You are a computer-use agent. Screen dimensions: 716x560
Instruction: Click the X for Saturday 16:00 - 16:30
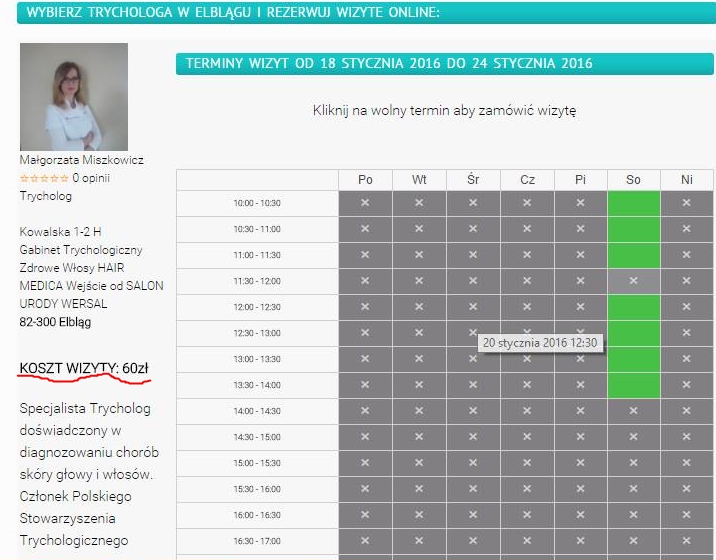[x=633, y=515]
